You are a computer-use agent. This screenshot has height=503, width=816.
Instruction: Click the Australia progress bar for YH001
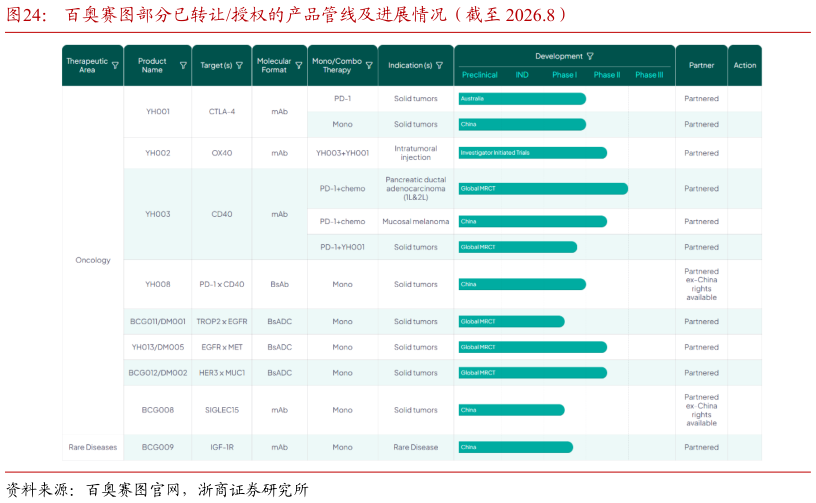(x=522, y=99)
